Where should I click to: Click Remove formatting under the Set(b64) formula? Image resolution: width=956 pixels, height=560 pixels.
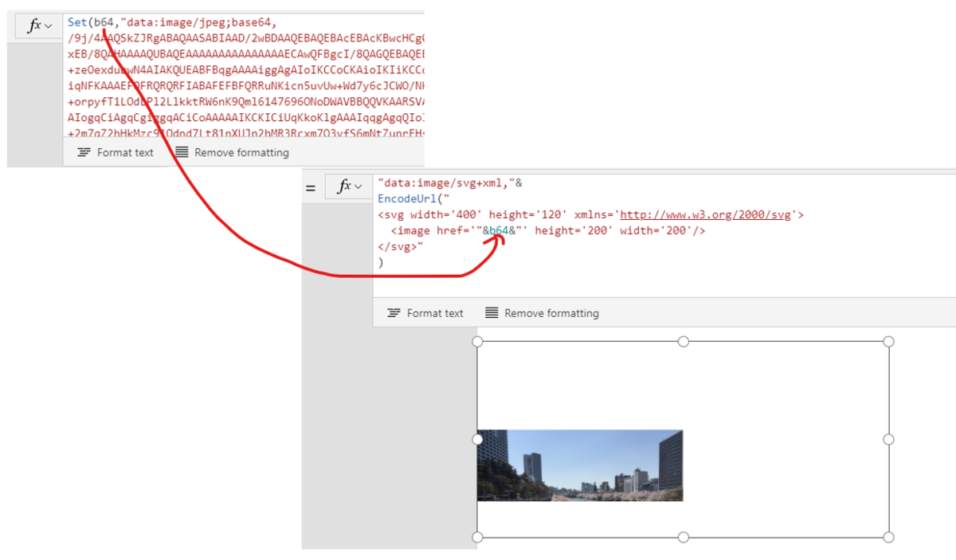[232, 152]
